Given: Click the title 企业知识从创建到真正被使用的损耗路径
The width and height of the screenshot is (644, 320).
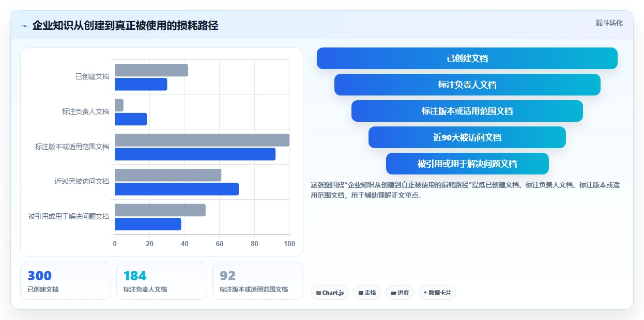Looking at the screenshot, I should pyautogui.click(x=125, y=25).
